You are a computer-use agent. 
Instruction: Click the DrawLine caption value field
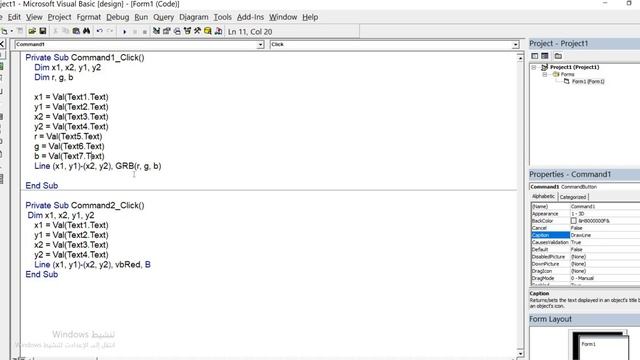click(x=605, y=235)
